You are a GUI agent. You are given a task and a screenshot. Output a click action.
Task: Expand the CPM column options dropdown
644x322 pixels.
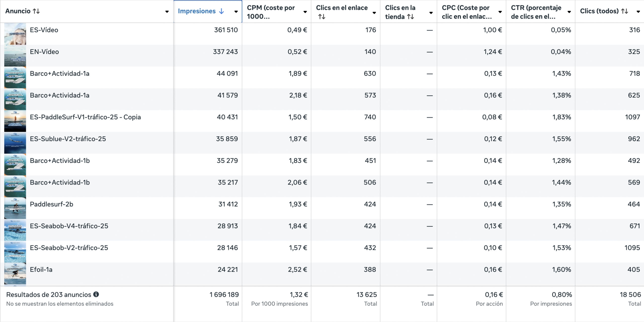coord(305,12)
